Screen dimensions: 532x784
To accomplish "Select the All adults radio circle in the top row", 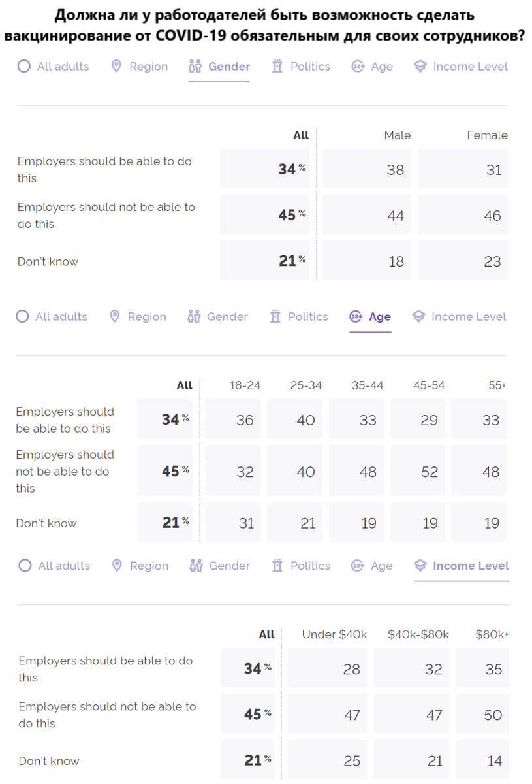I will (x=24, y=66).
